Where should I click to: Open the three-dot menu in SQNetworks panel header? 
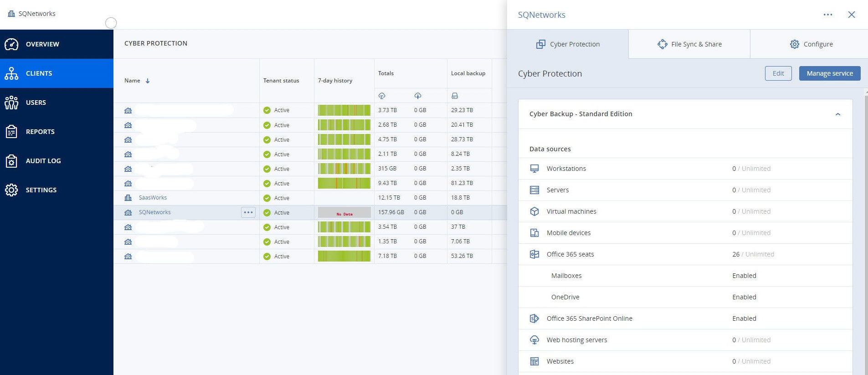827,15
